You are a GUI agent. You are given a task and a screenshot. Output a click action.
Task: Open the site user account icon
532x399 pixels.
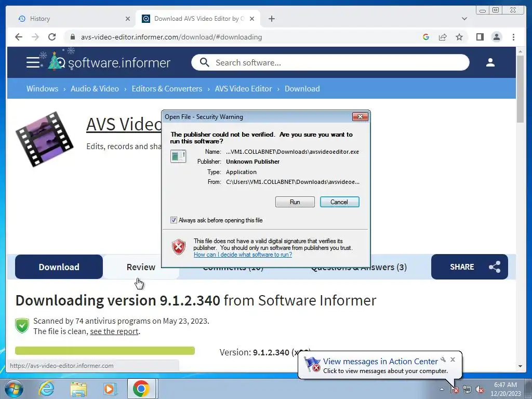pos(490,62)
